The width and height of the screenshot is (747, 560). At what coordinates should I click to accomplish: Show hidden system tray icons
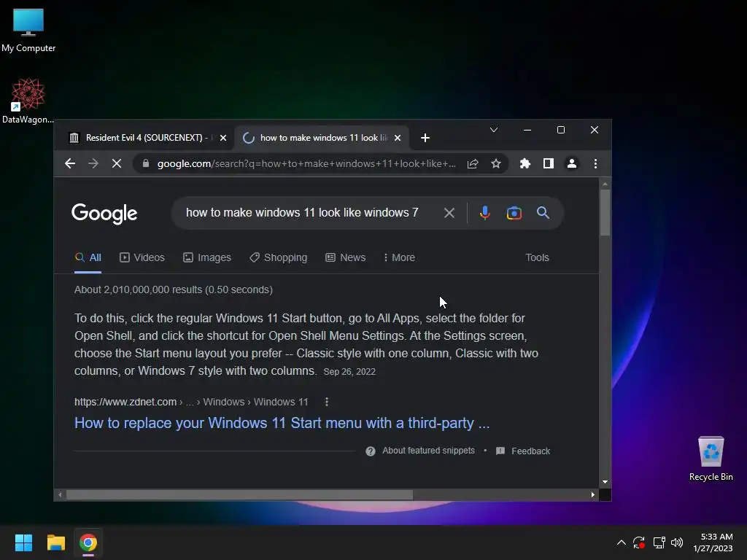coord(622,542)
